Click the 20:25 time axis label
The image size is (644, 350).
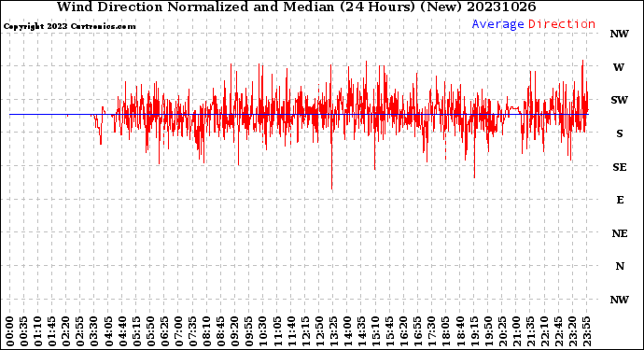pos(502,331)
